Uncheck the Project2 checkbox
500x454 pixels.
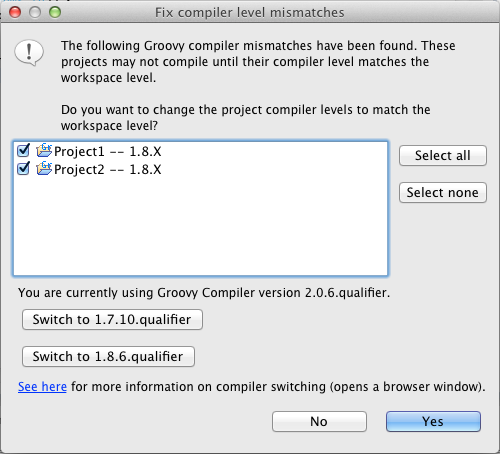pyautogui.click(x=23, y=169)
